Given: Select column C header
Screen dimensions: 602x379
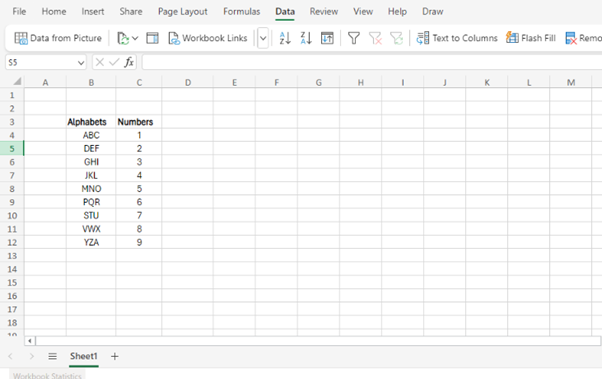Looking at the screenshot, I should coord(139,82).
